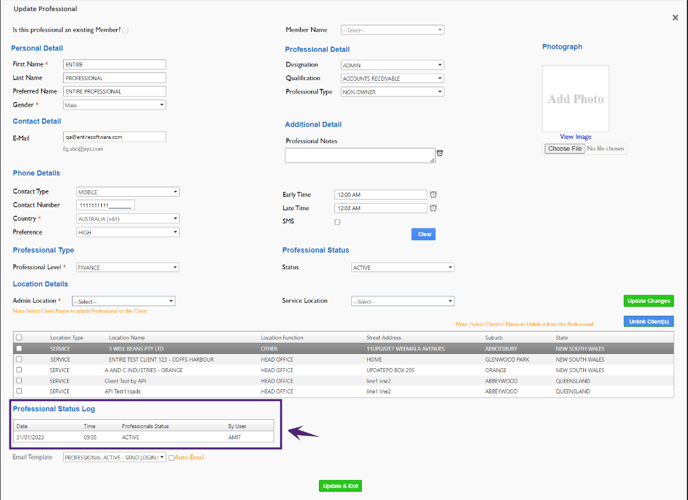Click the E-Mail input field

click(115, 137)
